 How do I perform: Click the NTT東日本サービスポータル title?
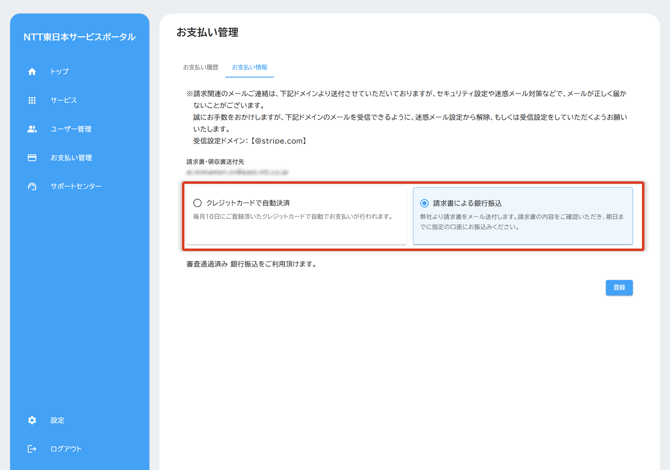79,37
